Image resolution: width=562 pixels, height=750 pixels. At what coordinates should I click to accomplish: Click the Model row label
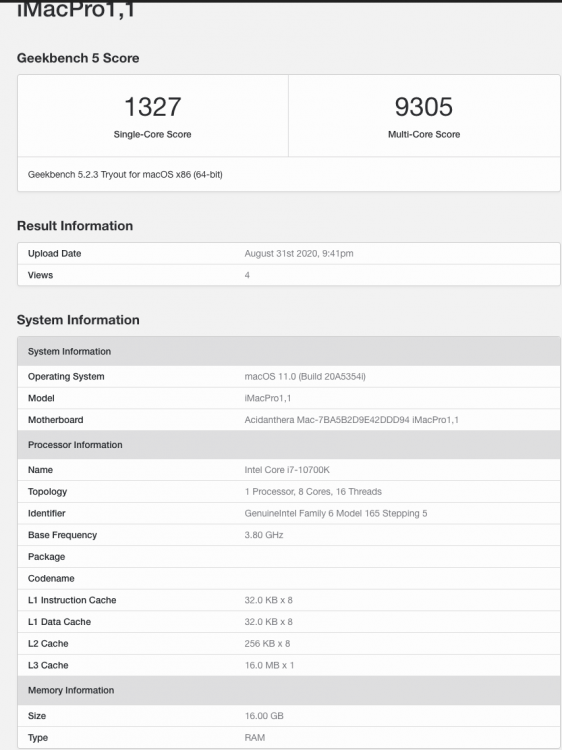[x=41, y=398]
